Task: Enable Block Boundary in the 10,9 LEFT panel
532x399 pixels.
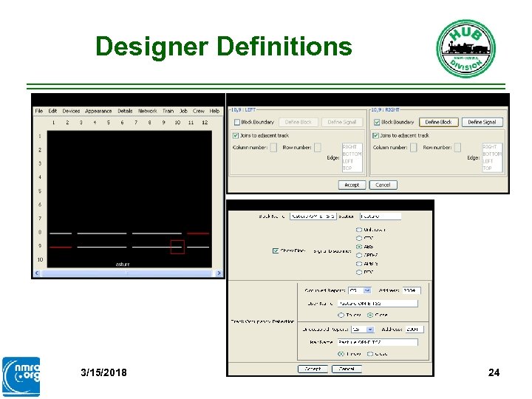Action: [x=237, y=122]
